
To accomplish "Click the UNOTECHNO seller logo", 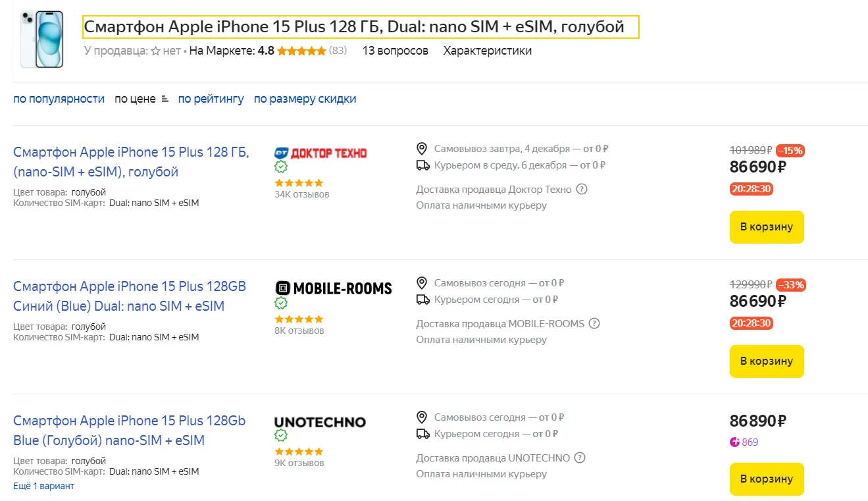I will click(x=320, y=422).
